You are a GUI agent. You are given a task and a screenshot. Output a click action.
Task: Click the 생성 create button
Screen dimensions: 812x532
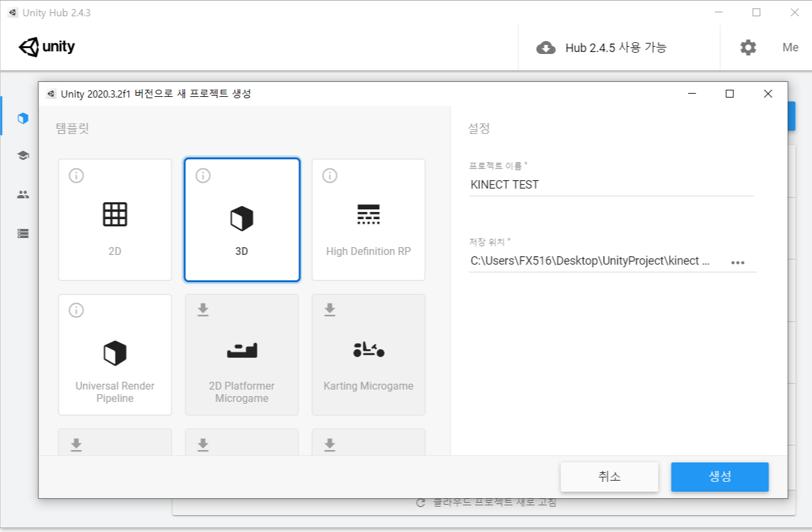click(720, 477)
